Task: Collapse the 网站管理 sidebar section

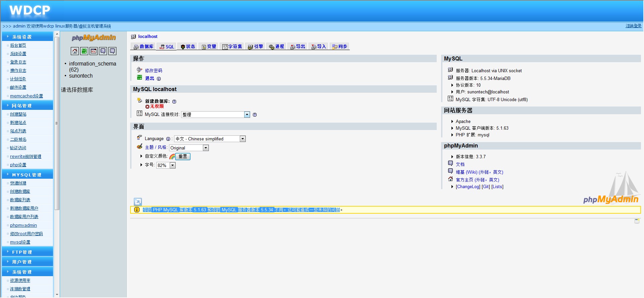Action: click(x=28, y=105)
